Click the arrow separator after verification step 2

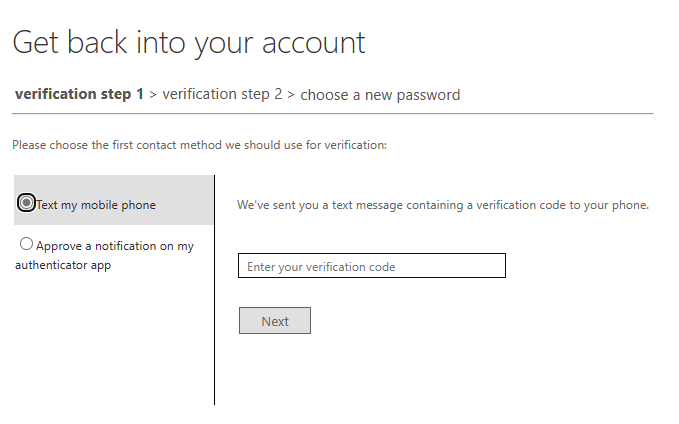(x=291, y=94)
